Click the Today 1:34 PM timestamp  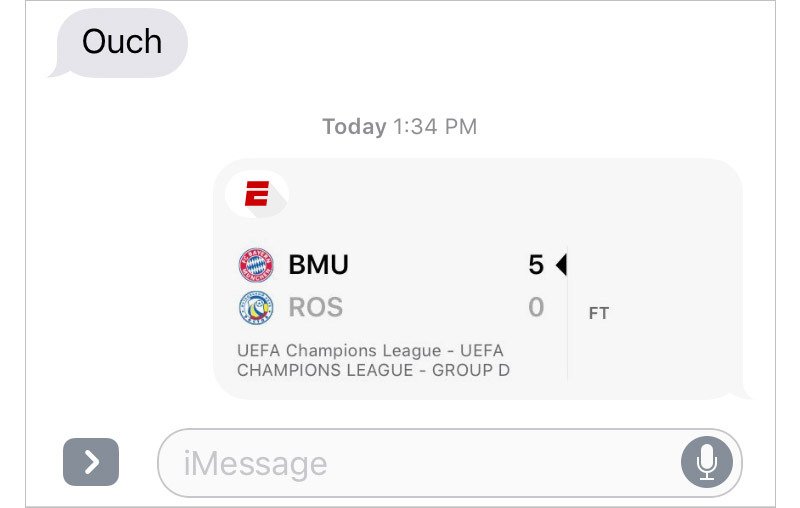click(399, 126)
